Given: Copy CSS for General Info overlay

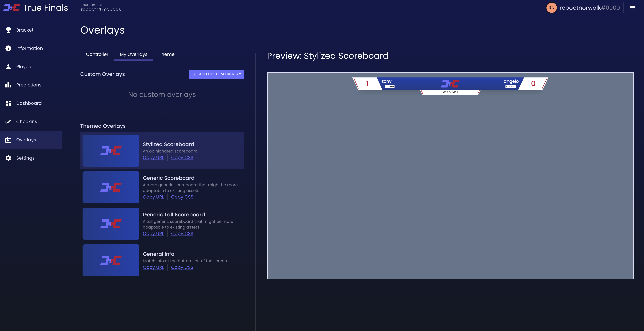Looking at the screenshot, I should 182,267.
